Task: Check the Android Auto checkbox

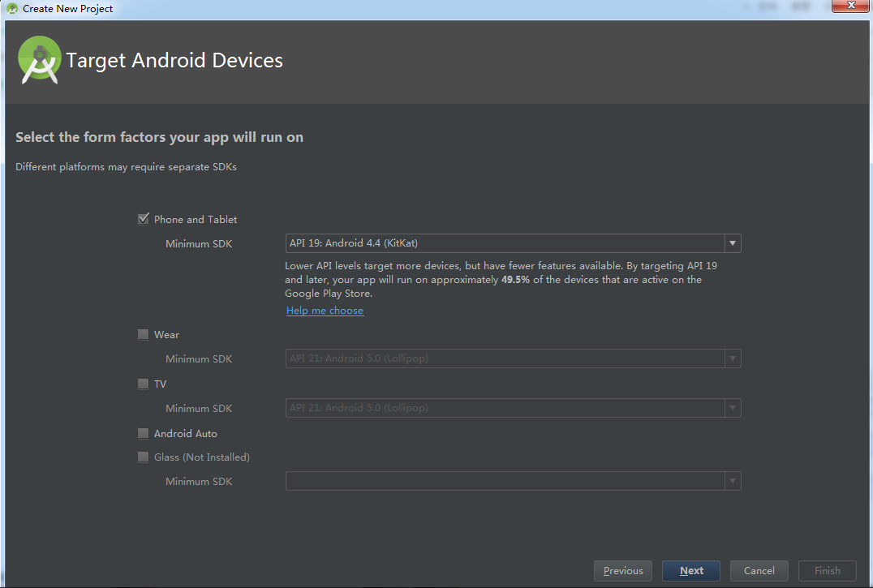Action: (x=144, y=433)
